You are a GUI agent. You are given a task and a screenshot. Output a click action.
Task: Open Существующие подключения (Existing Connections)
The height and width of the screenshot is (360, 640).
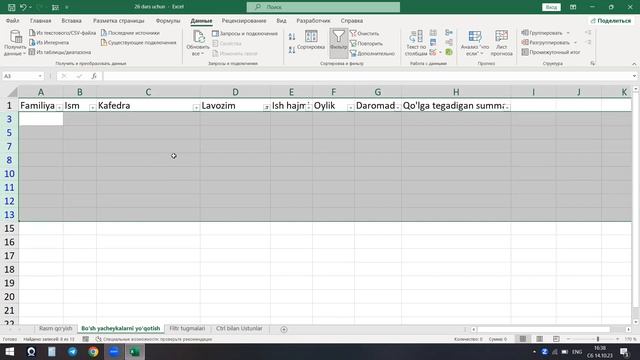pyautogui.click(x=138, y=42)
